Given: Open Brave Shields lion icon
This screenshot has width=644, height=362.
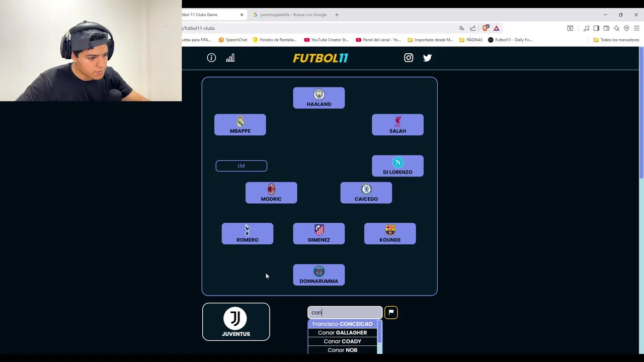Looking at the screenshot, I should pyautogui.click(x=485, y=28).
